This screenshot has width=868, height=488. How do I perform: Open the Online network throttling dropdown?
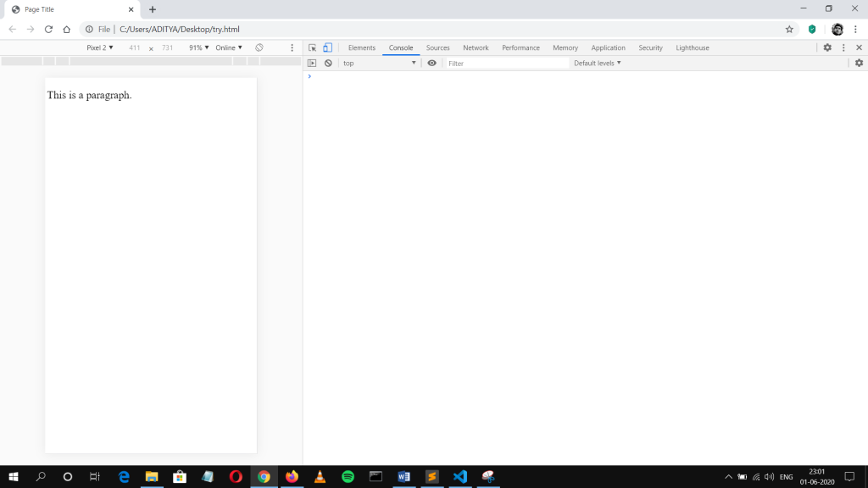click(x=229, y=48)
